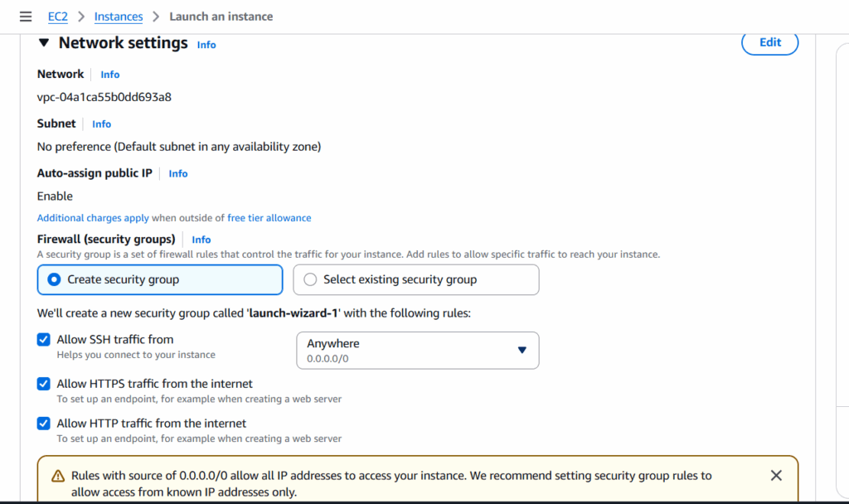This screenshot has width=849, height=504.
Task: Open the free tier allowance link
Action: click(269, 218)
